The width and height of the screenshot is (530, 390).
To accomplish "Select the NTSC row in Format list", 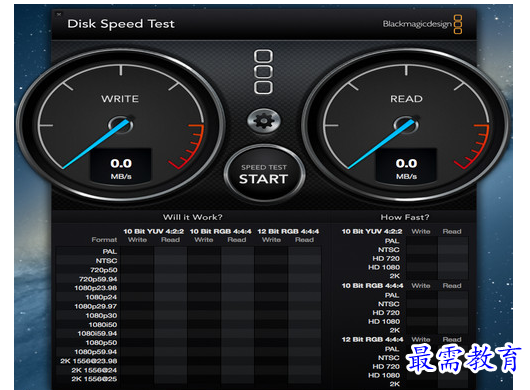I will click(188, 261).
